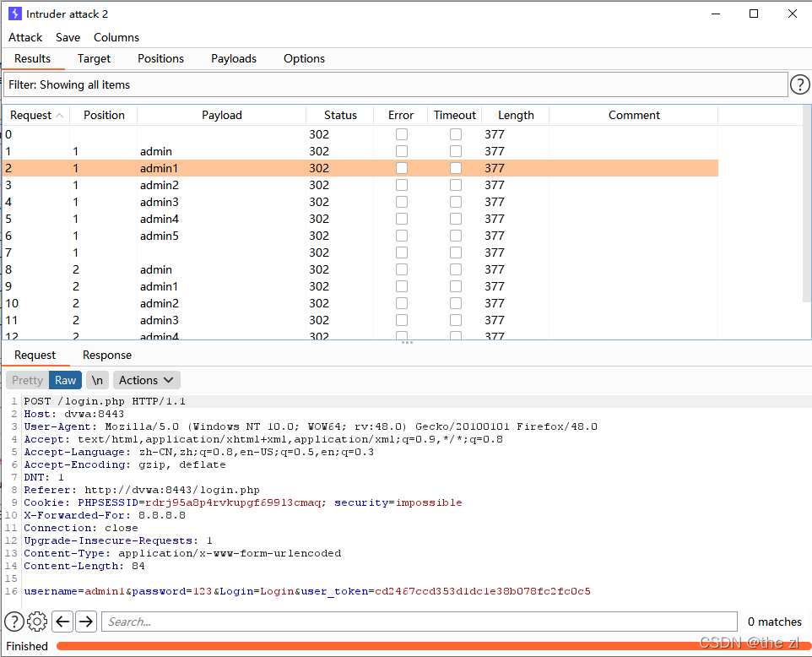Screen dimensions: 812x657
Task: Sort by Payload column header
Action: coord(222,115)
